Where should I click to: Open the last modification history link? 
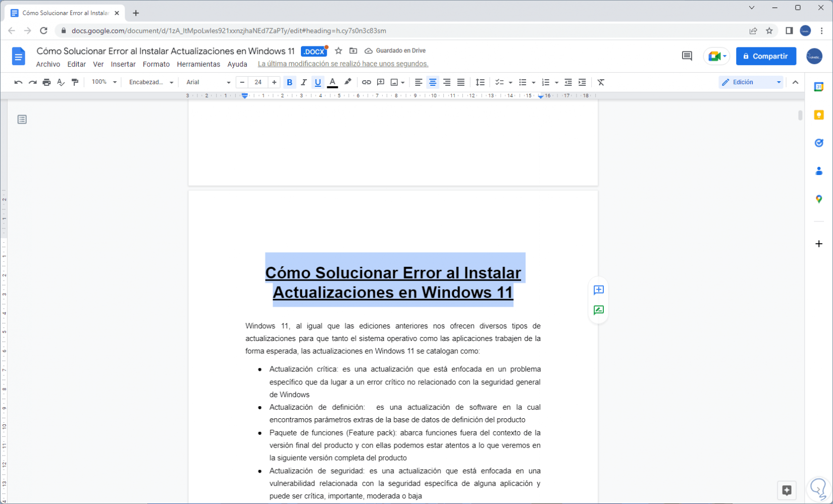point(343,64)
